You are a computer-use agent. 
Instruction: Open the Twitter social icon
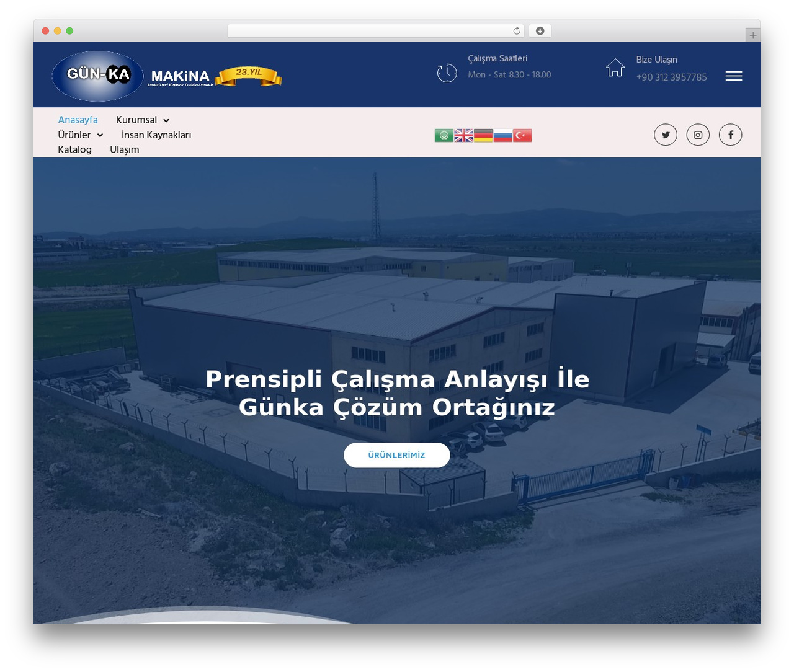pyautogui.click(x=666, y=135)
